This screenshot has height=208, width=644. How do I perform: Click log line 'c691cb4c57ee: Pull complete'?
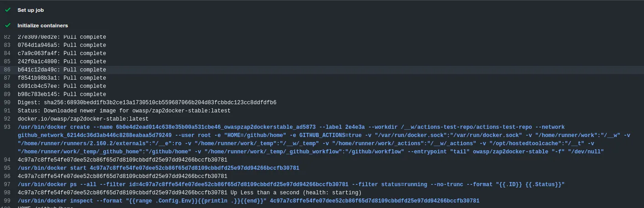pos(62,86)
